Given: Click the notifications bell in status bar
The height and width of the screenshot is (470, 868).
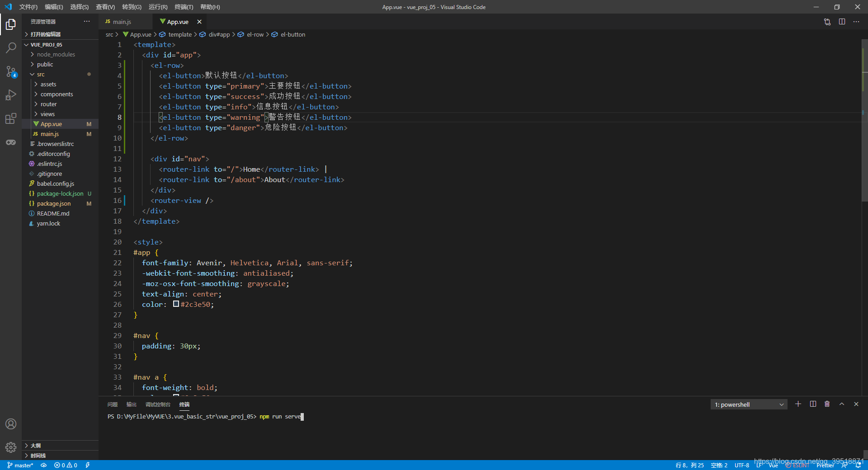Looking at the screenshot, I should [x=858, y=465].
